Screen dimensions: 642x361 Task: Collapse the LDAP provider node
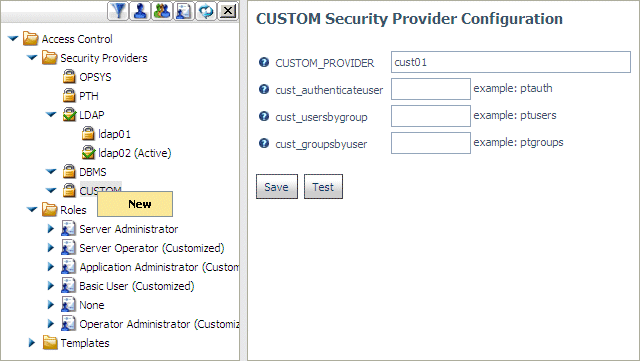point(51,115)
